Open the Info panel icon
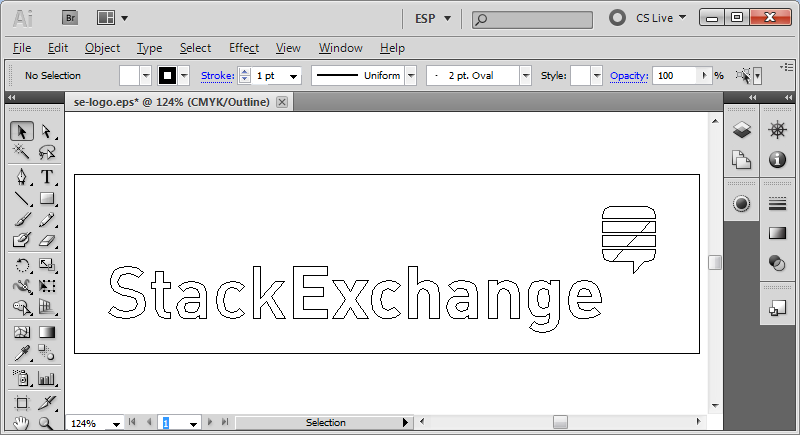Screen dimensions: 800x435 coord(777,160)
